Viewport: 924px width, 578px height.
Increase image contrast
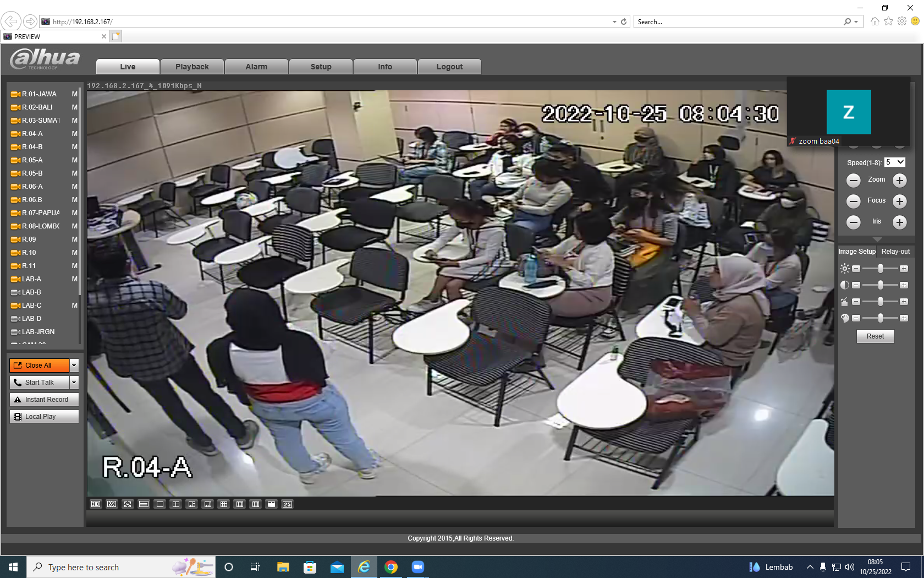tap(904, 285)
